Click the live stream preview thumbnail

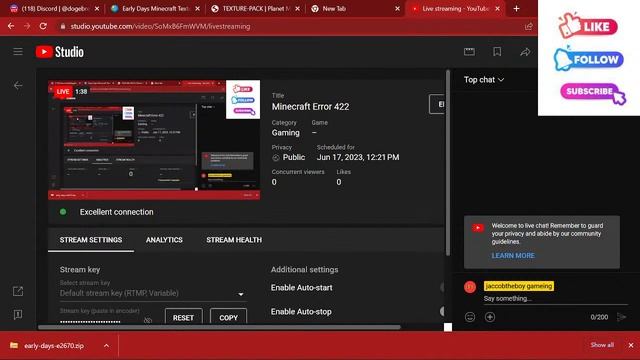point(154,140)
